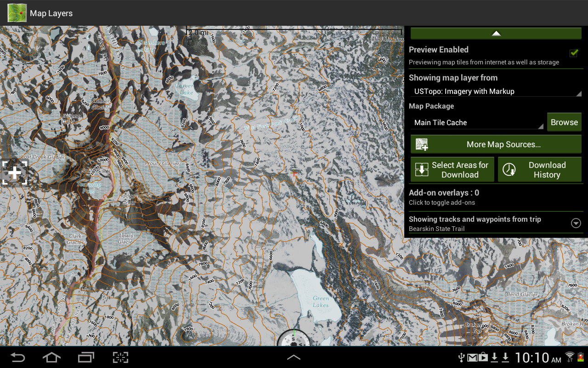Collapse the panel using the upward arrow
The width and height of the screenshot is (588, 368).
pyautogui.click(x=496, y=33)
